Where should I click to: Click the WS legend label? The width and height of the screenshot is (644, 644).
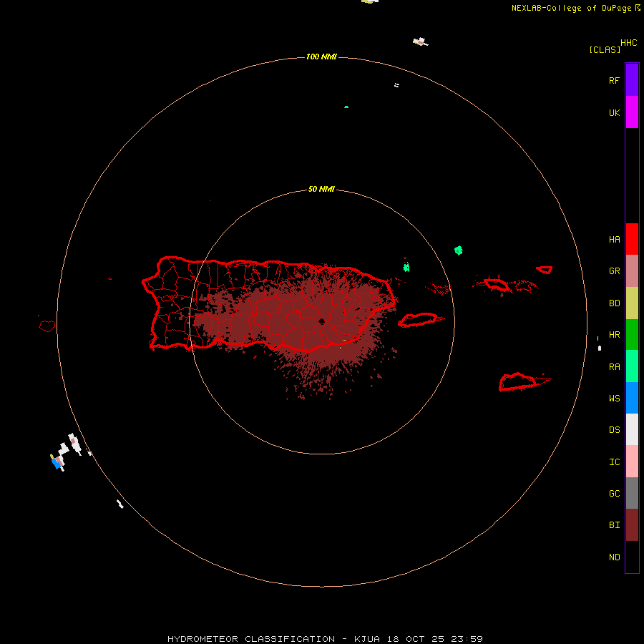pyautogui.click(x=614, y=398)
